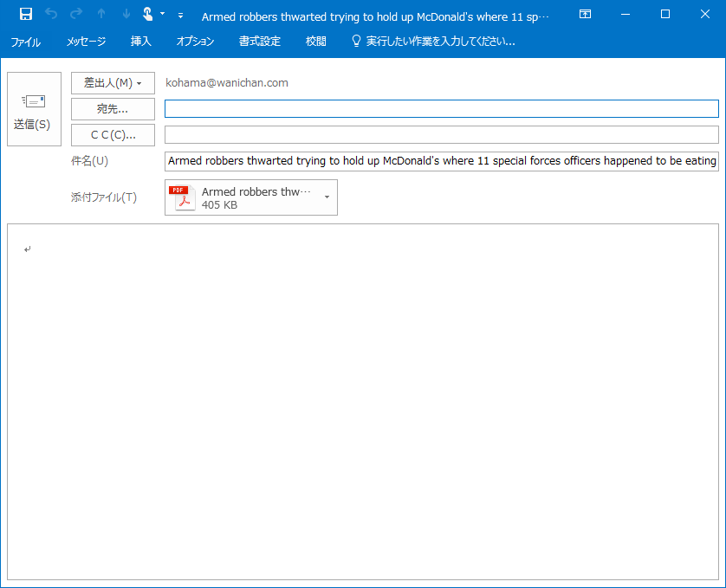Toggle Touch/Mouse mode hand icon
Viewport: 726px width, 588px height.
pos(147,15)
